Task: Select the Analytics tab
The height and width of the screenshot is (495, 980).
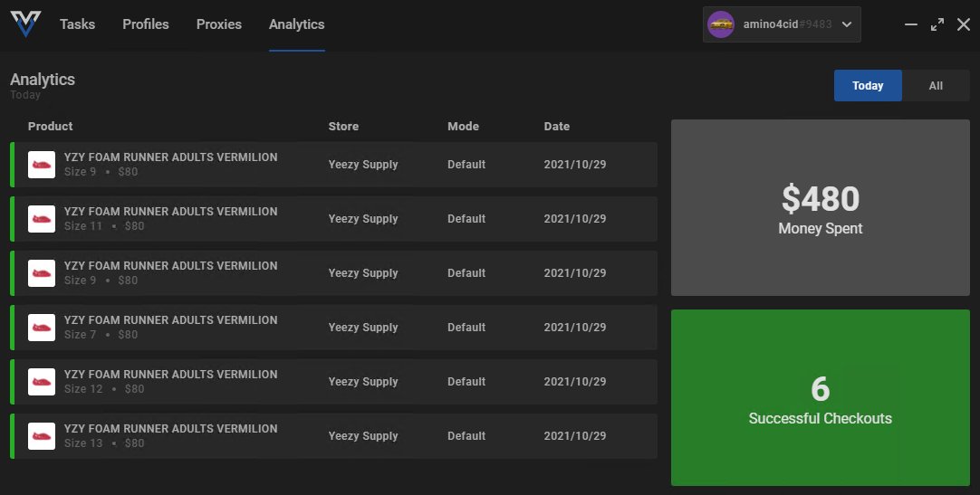Action: click(297, 24)
